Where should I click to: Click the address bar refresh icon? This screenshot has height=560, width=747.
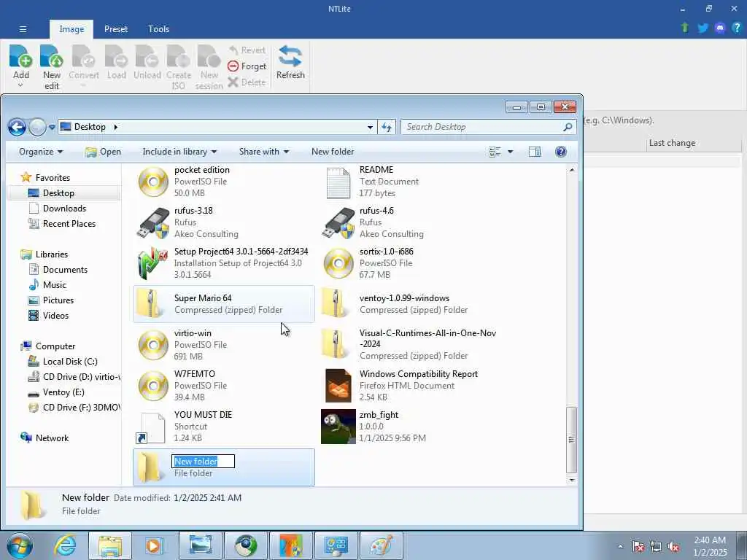coord(387,127)
